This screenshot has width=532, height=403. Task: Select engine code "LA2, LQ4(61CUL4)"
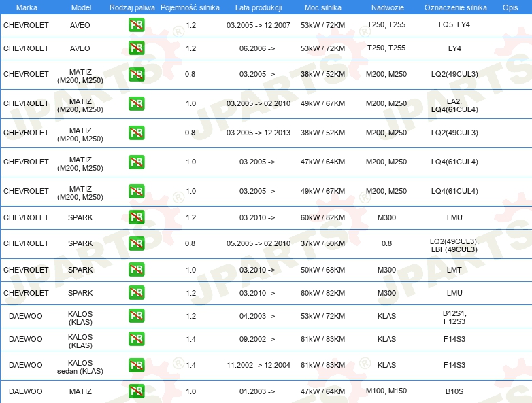tap(454, 105)
